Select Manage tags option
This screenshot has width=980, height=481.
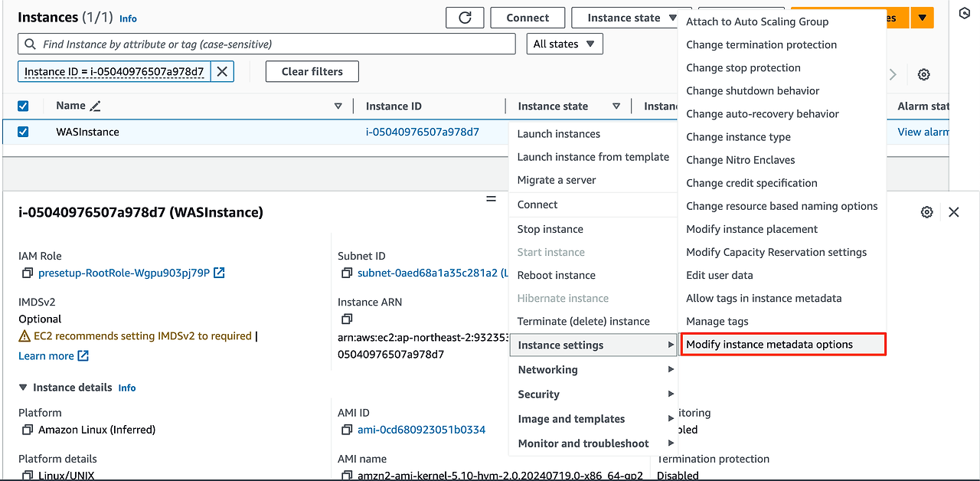[782, 322]
